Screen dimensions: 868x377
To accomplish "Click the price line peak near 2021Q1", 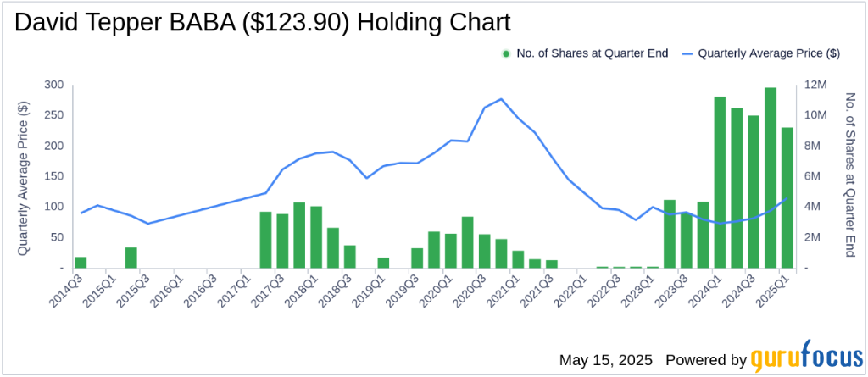I will [501, 99].
